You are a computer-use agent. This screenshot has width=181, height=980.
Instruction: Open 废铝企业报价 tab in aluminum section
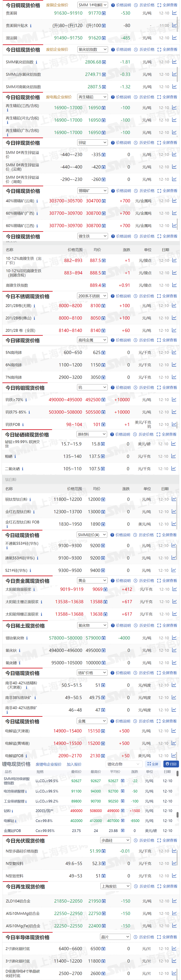tap(57, 49)
